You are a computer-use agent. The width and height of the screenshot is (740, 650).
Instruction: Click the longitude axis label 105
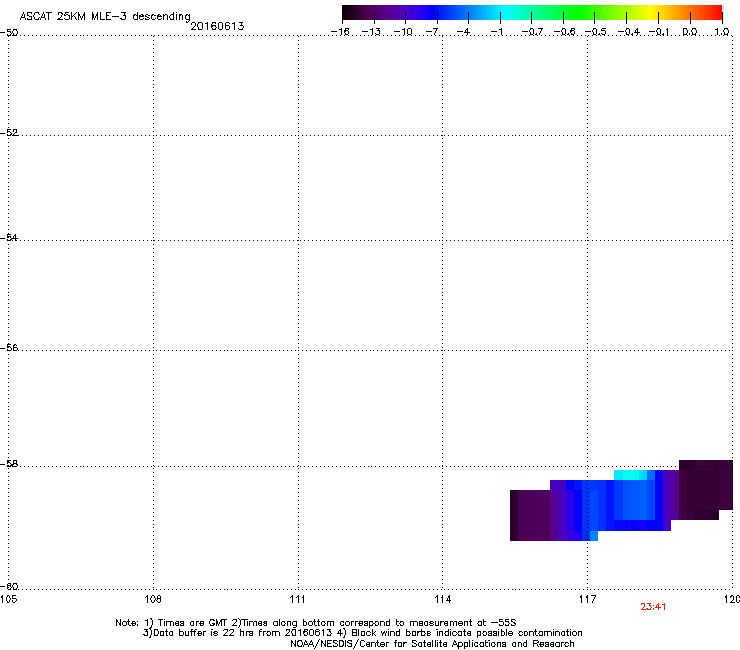[x=8, y=599]
